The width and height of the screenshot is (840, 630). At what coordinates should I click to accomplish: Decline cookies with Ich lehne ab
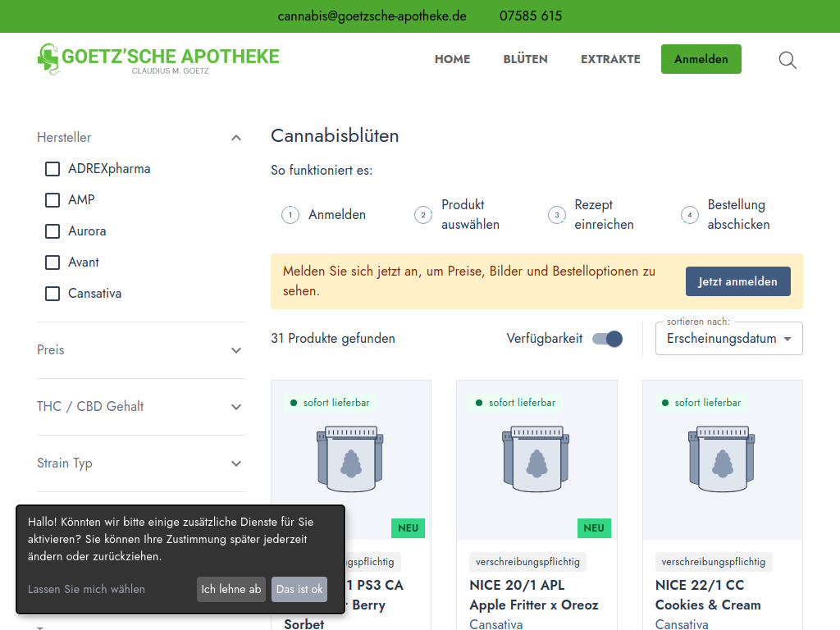(x=231, y=589)
